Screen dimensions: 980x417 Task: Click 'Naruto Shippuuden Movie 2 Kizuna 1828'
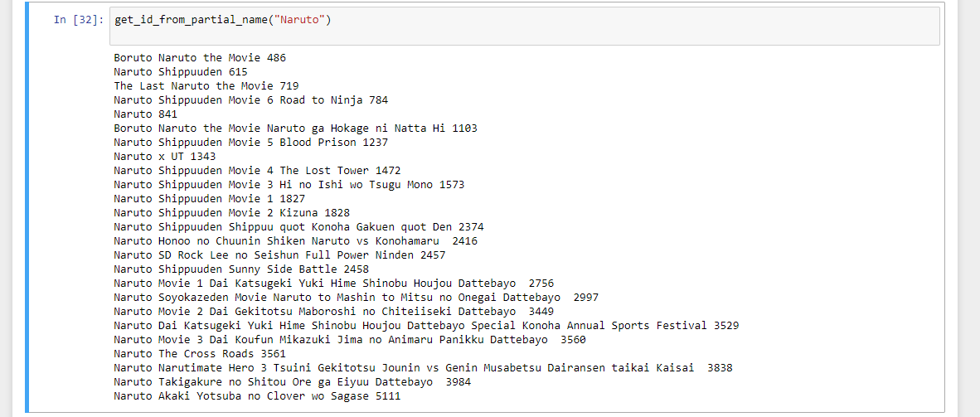point(232,212)
